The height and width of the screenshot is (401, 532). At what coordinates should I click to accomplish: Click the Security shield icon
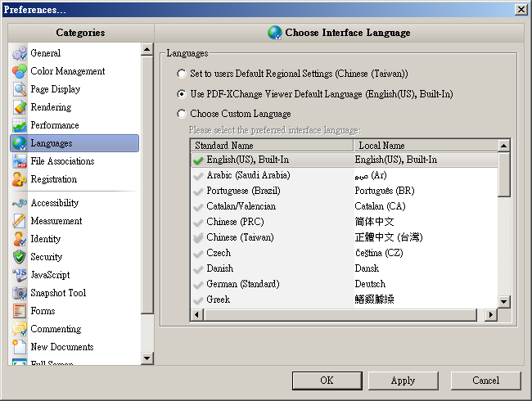tap(20, 257)
